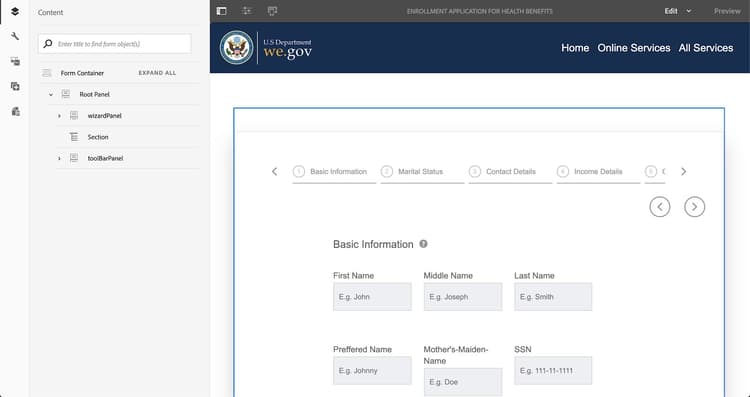The height and width of the screenshot is (397, 750).
Task: Click the search magnifier icon
Action: point(48,44)
